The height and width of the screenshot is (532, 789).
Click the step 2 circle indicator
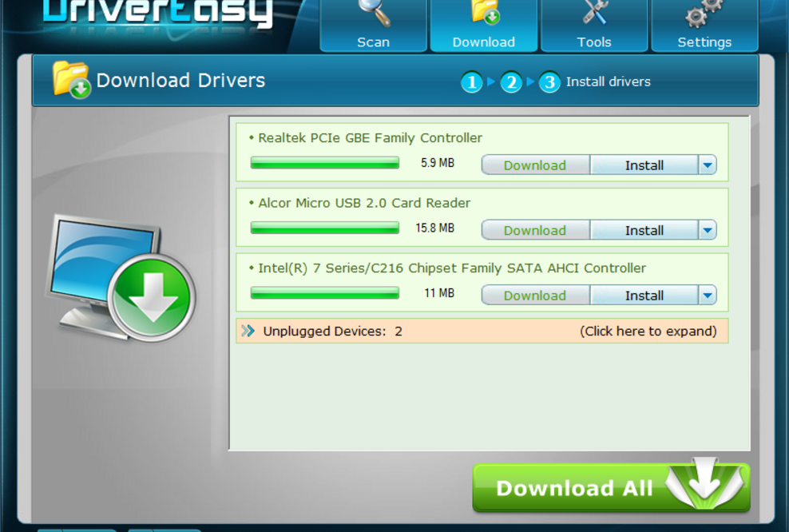[x=511, y=82]
